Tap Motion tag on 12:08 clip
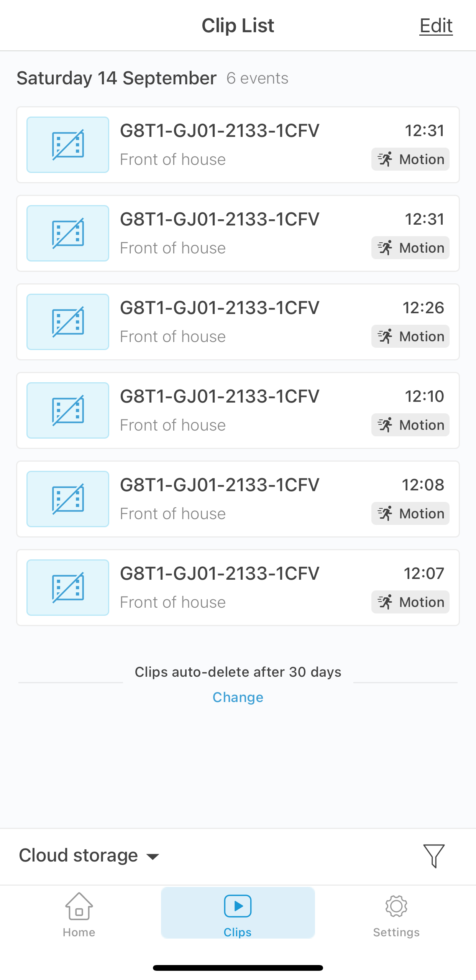This screenshot has width=476, height=980. click(x=410, y=513)
